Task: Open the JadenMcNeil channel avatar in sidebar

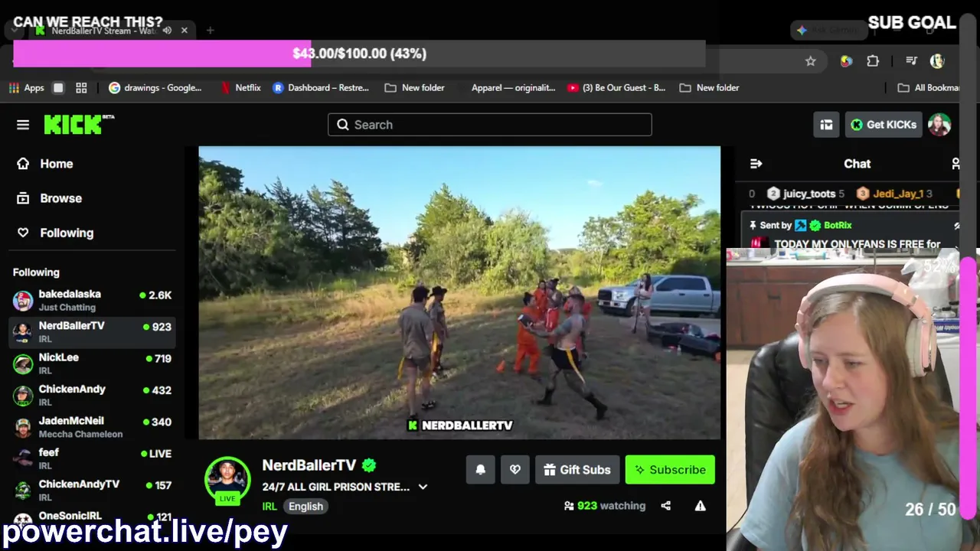Action: pyautogui.click(x=23, y=427)
